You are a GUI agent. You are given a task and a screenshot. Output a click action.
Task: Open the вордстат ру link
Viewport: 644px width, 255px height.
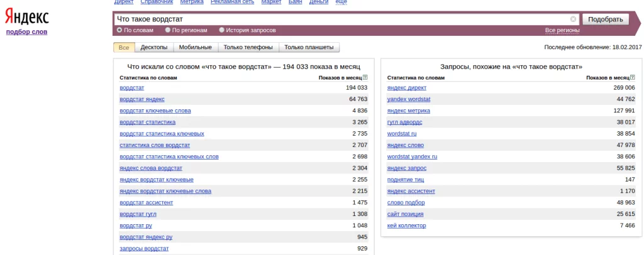(136, 225)
